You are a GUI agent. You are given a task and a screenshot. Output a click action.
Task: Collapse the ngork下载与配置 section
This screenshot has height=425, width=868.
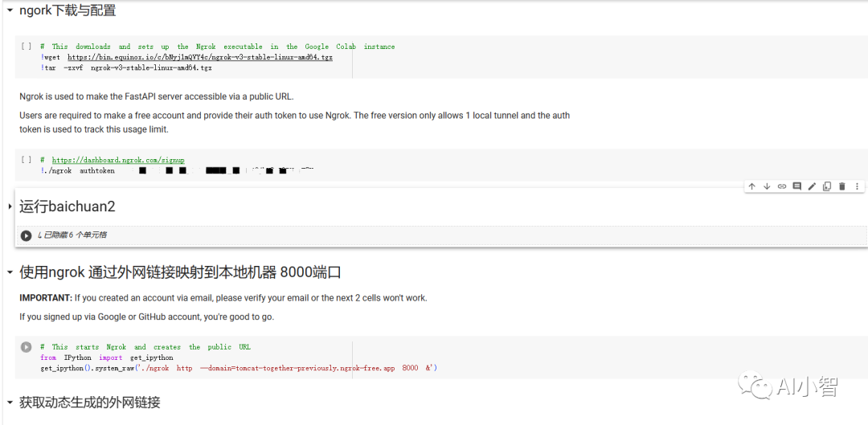(x=10, y=10)
